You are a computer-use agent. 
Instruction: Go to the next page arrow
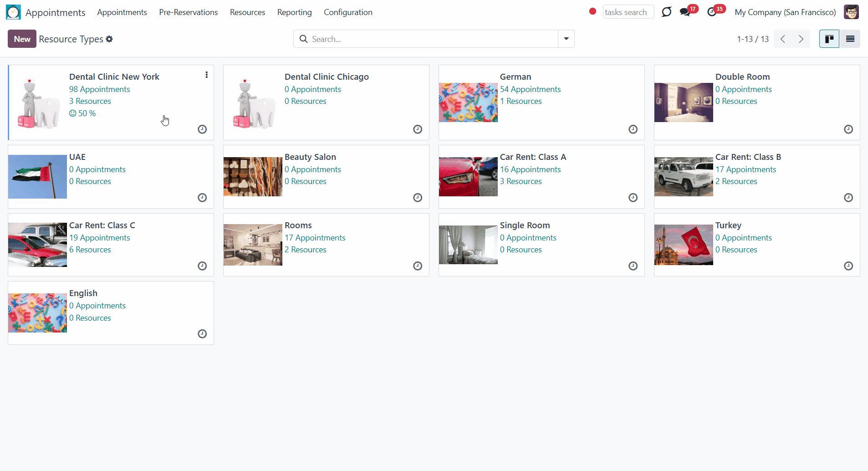click(801, 39)
